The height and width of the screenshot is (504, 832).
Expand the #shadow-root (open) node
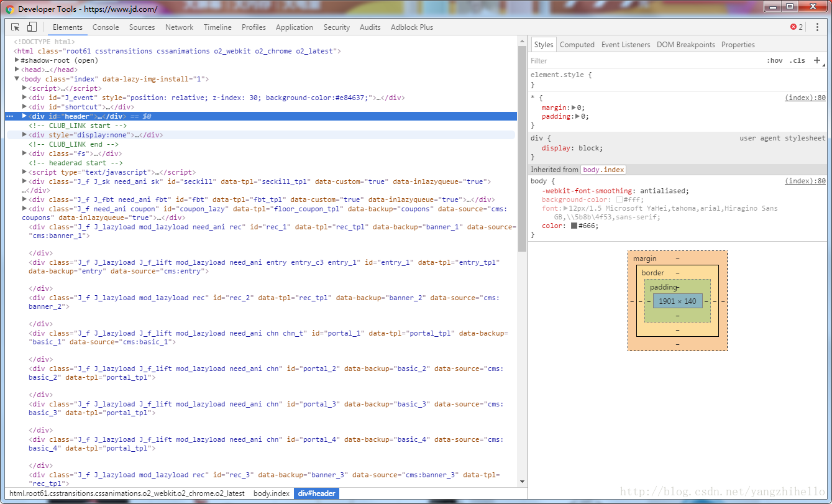click(x=17, y=60)
